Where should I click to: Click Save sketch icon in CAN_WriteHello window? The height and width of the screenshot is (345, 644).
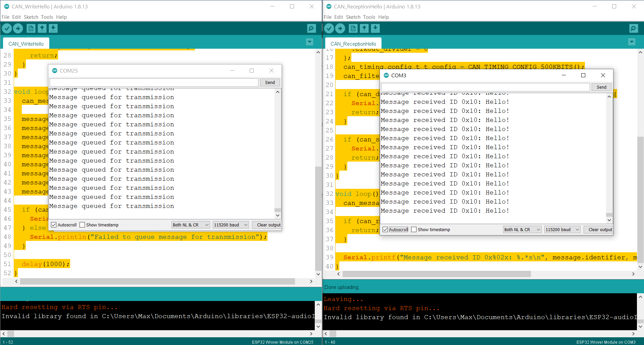point(53,29)
